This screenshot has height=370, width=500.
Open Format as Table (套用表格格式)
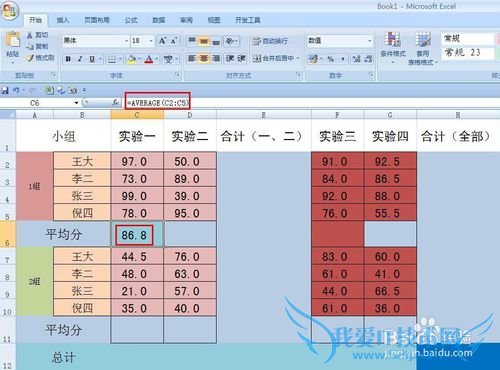click(x=423, y=48)
